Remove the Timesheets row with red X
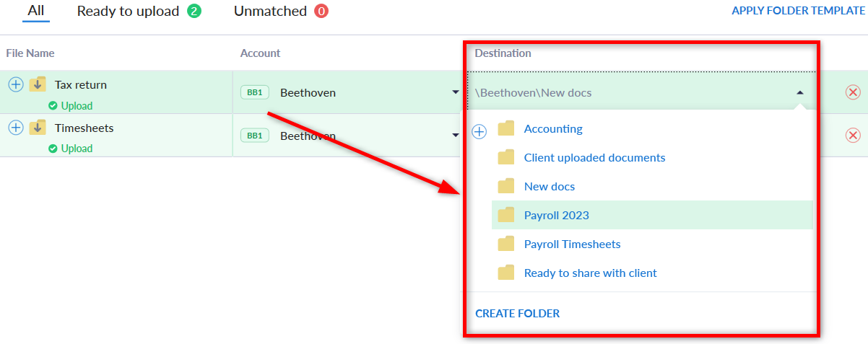The image size is (868, 344). pos(853,136)
